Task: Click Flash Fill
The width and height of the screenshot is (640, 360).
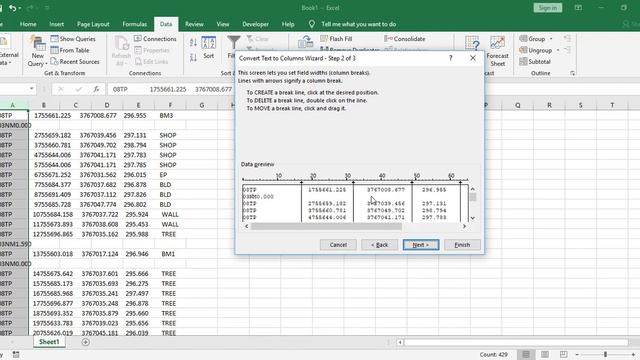Action: [x=336, y=39]
